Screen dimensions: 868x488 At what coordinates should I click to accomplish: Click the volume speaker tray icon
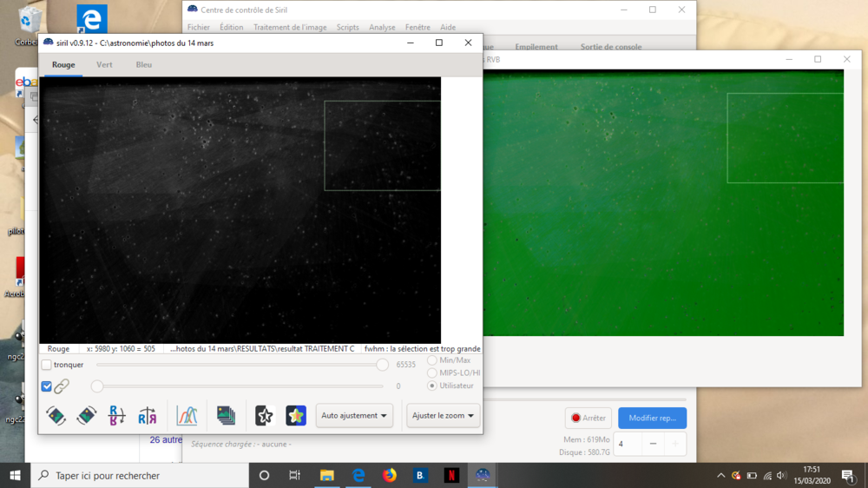click(x=782, y=475)
